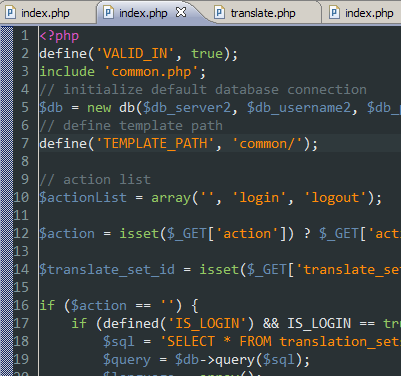Click the $db_username2 variable
401x376 pixels.
click(x=299, y=108)
